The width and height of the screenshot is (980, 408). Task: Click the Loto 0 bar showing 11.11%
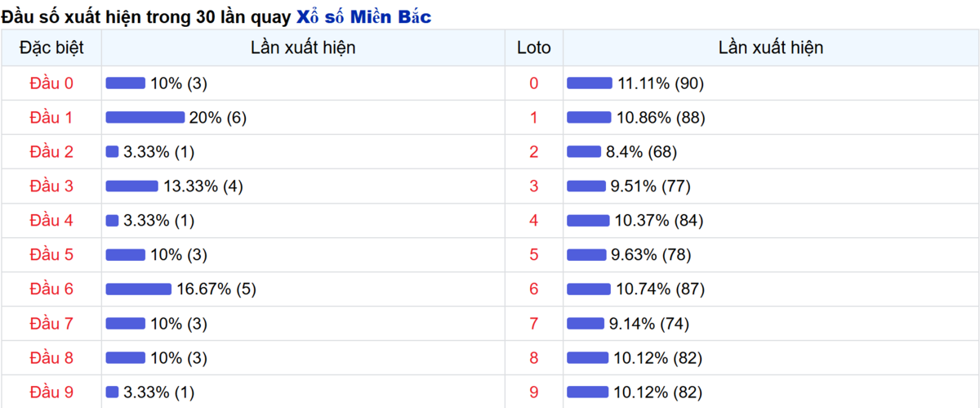click(x=590, y=83)
